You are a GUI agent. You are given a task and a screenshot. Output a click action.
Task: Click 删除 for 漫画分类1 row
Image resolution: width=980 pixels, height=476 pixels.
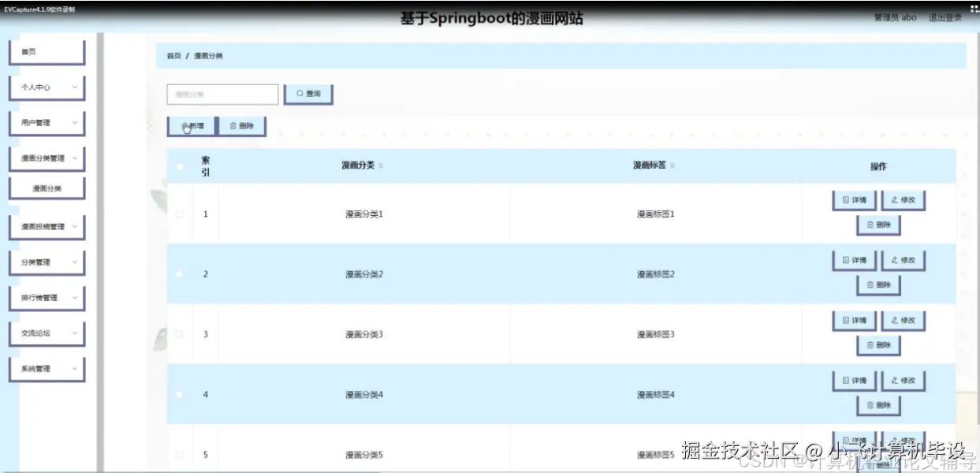coord(879,225)
